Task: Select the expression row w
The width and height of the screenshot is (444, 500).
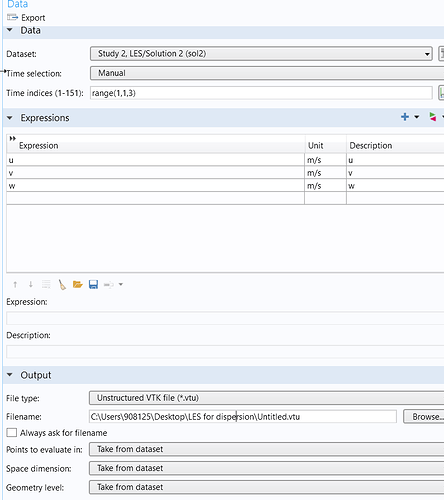Action: 225,186
